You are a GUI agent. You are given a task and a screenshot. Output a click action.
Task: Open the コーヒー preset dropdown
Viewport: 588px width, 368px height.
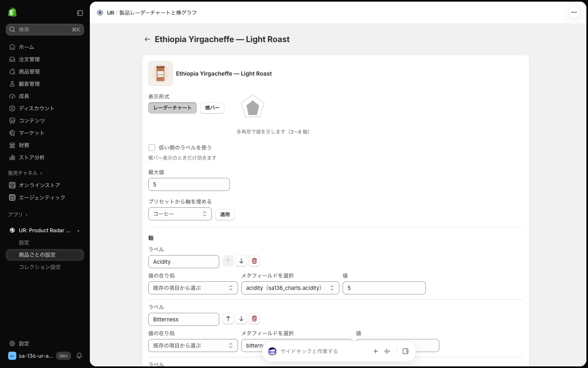(180, 214)
